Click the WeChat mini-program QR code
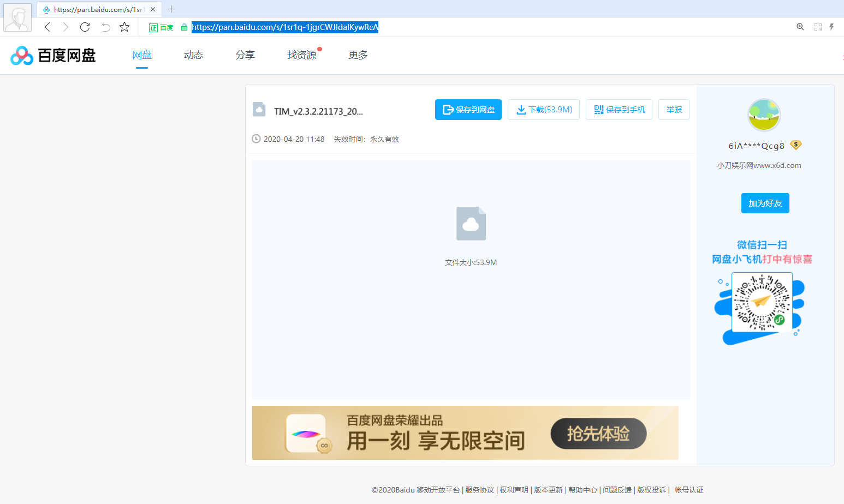This screenshot has height=504, width=844. point(761,303)
